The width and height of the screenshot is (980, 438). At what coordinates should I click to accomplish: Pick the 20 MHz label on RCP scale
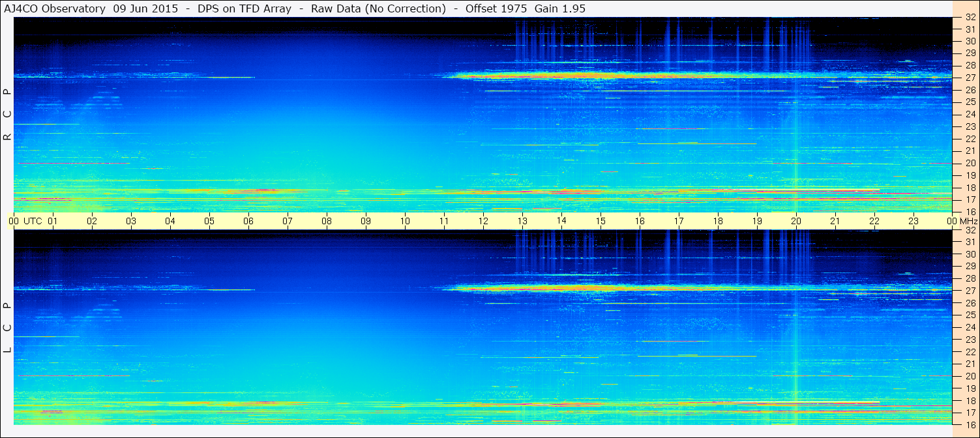click(970, 163)
